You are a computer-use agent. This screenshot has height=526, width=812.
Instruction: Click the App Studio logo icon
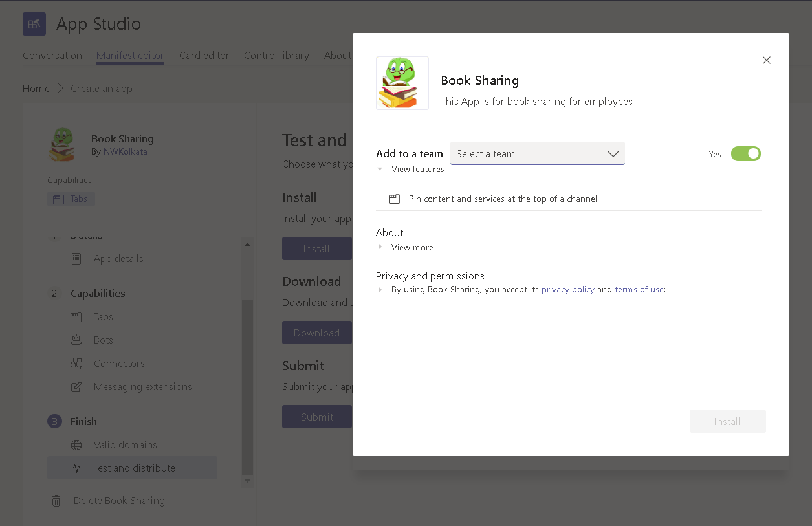point(34,23)
